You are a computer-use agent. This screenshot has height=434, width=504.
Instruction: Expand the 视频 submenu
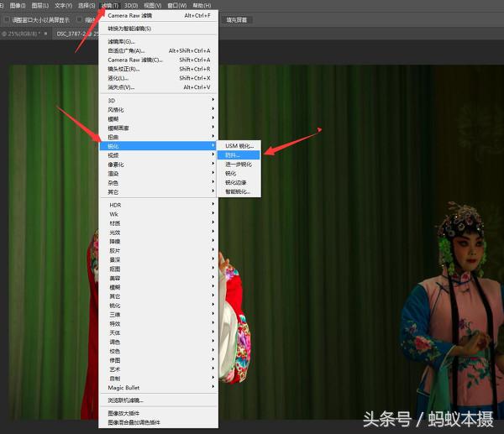[159, 155]
